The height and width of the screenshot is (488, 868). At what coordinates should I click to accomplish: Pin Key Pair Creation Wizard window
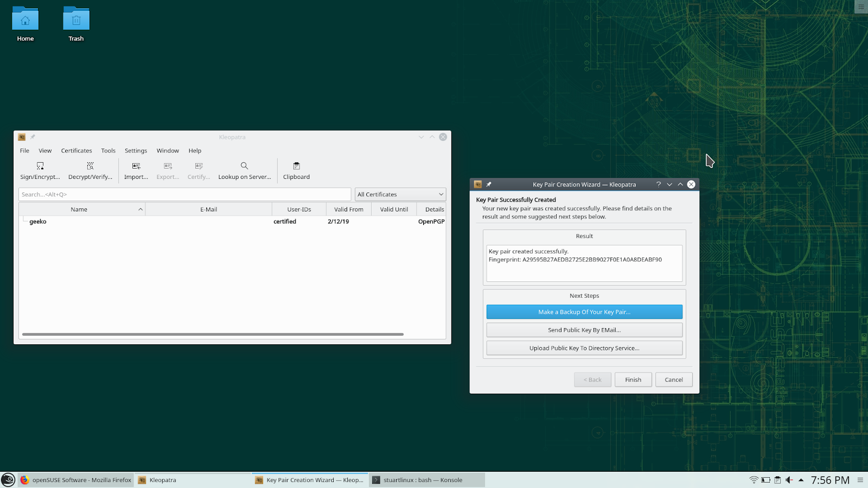click(489, 184)
